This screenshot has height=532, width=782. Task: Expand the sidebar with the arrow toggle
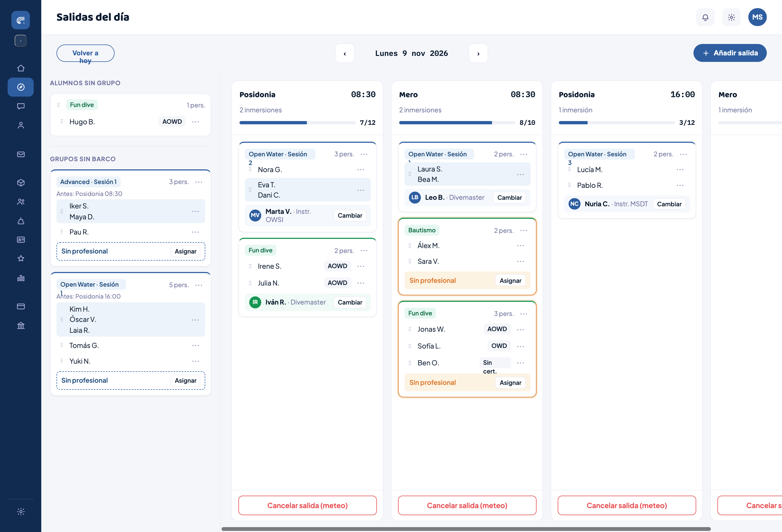21,41
